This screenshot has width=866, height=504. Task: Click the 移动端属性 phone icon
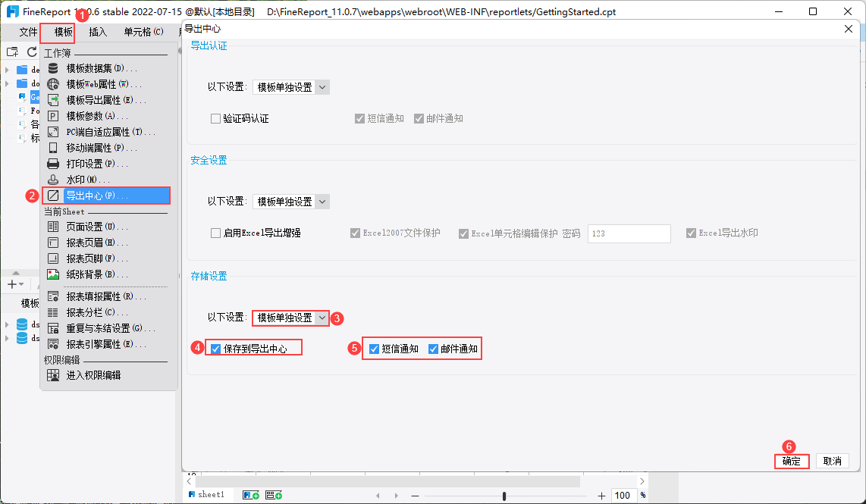pyautogui.click(x=53, y=148)
